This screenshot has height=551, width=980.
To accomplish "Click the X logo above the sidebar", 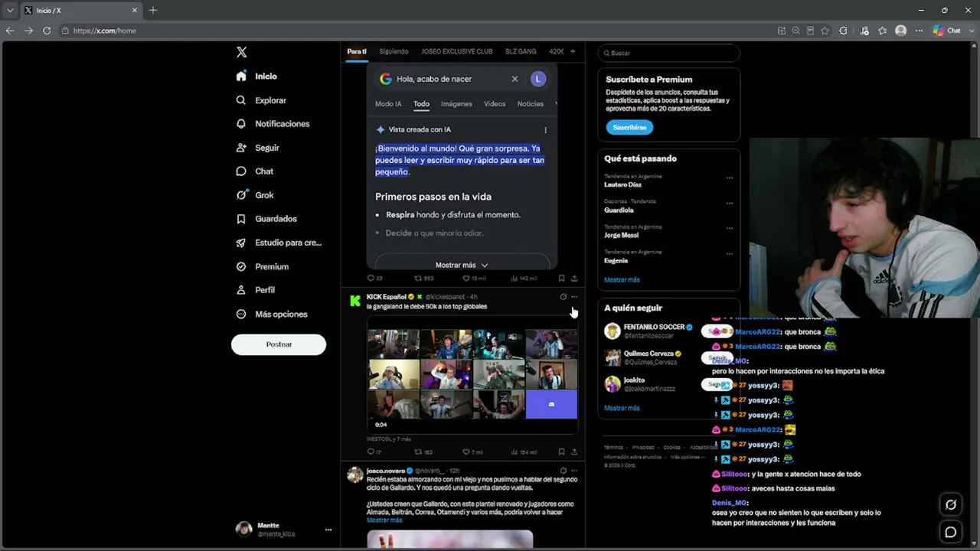I will [241, 52].
